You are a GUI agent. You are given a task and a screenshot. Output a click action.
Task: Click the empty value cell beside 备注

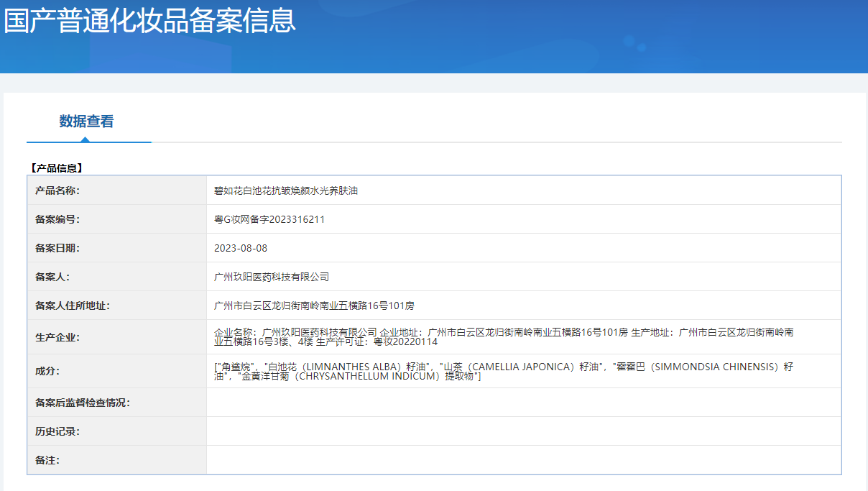pyautogui.click(x=523, y=460)
